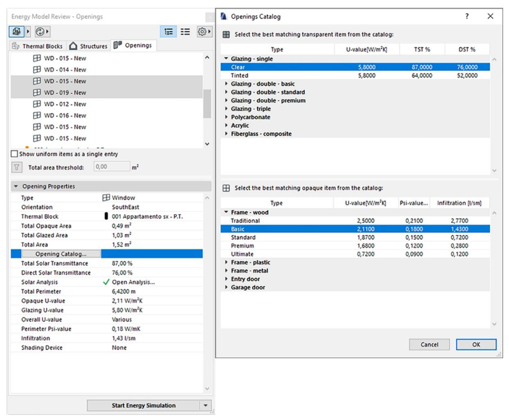509x420 pixels.
Task: Collapse the Opening Properties section
Action: tap(16, 186)
